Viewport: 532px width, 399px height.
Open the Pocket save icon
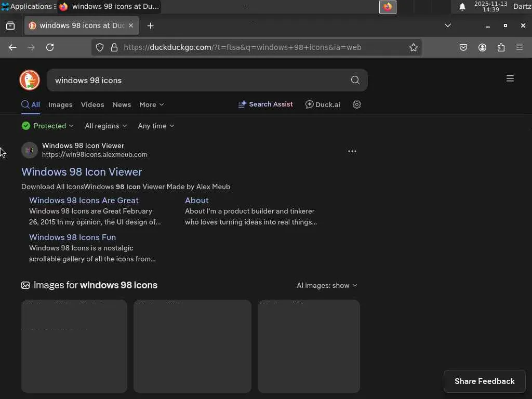[463, 47]
